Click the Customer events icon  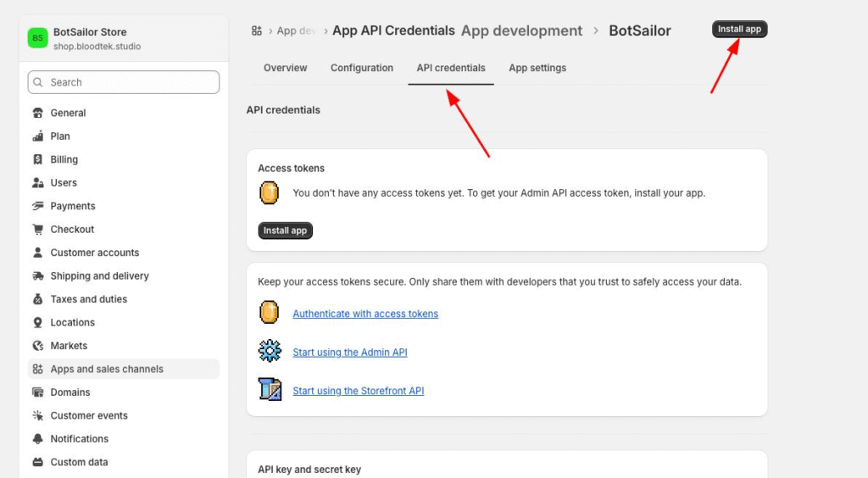pos(37,415)
